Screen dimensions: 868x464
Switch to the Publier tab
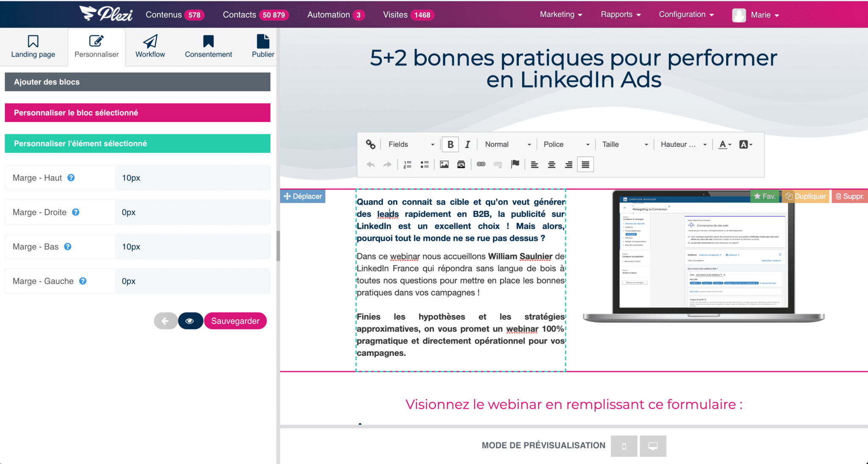click(x=263, y=47)
